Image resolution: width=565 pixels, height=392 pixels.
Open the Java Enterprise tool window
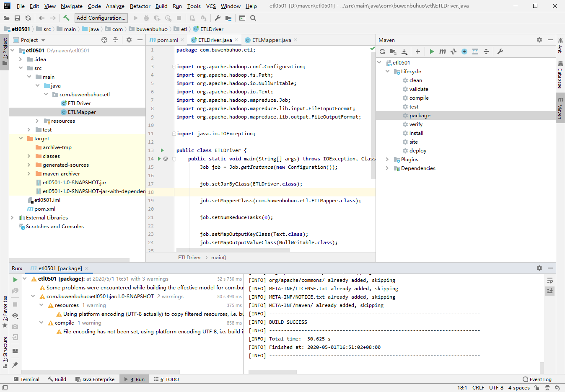click(95, 379)
